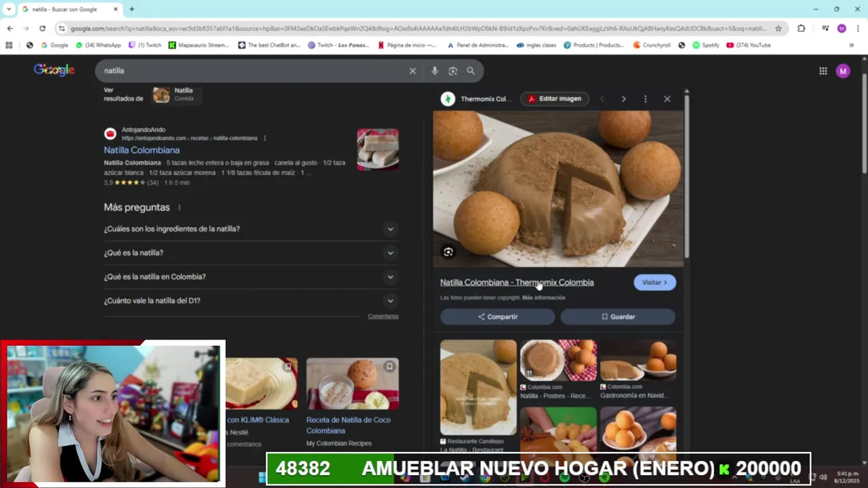Image resolution: width=868 pixels, height=488 pixels.
Task: Open the Thermomix Col... source icon
Action: 448,99
